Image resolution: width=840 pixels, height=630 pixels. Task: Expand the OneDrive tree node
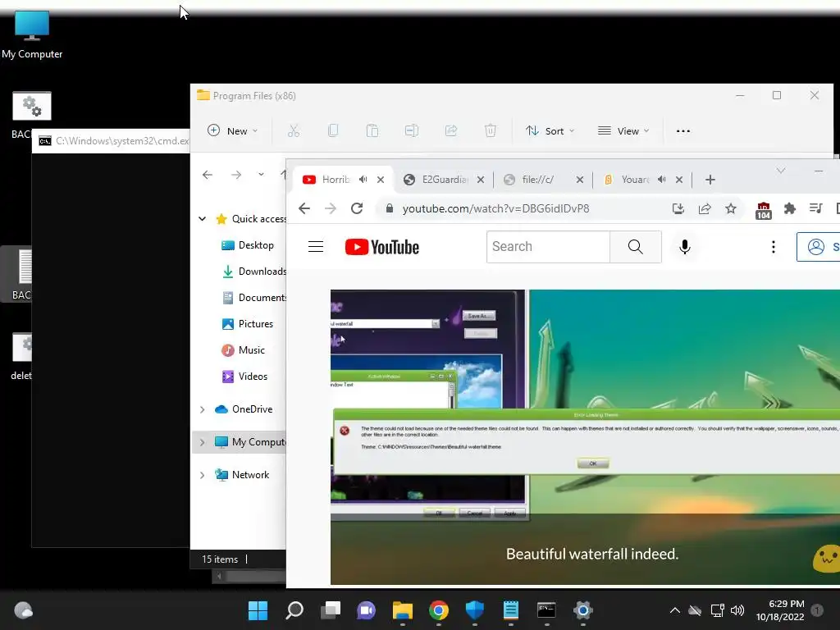202,409
